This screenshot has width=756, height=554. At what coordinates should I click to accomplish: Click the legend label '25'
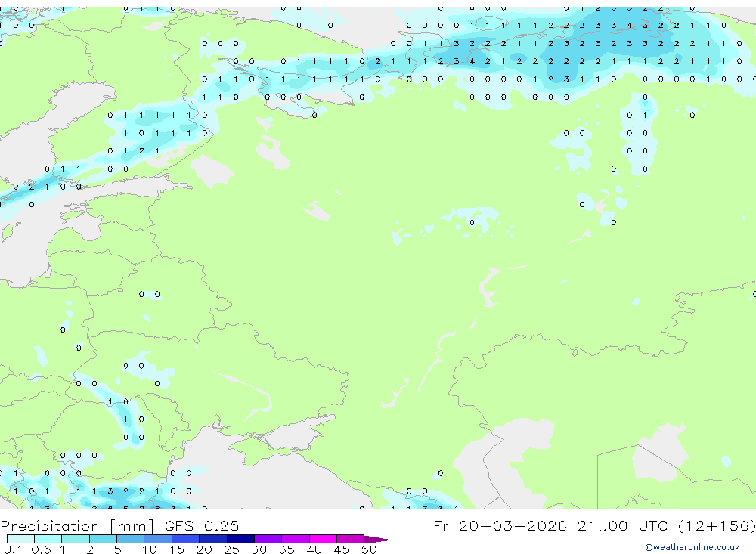(x=231, y=549)
